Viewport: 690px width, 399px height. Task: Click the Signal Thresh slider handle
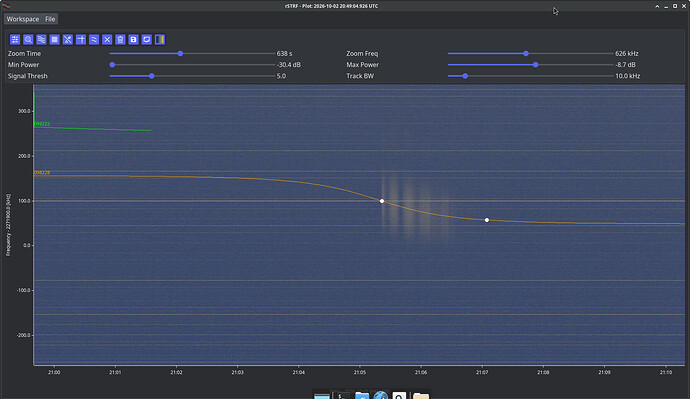click(152, 76)
